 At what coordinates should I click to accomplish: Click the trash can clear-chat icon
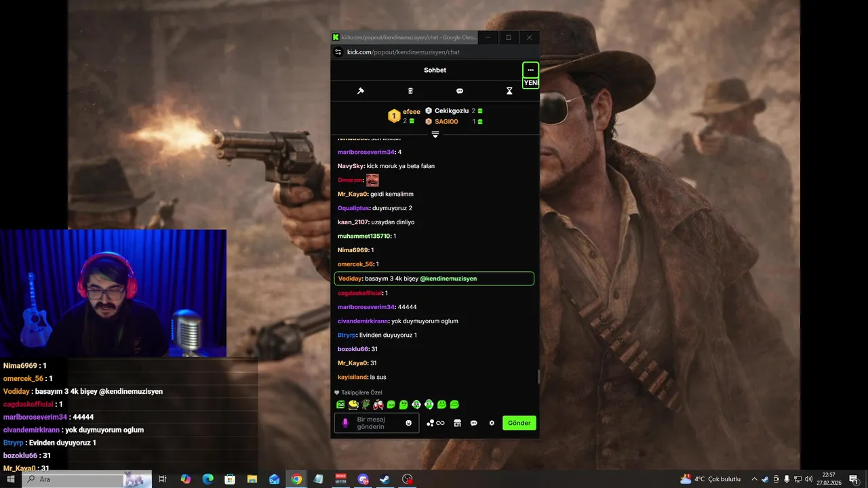click(x=410, y=91)
